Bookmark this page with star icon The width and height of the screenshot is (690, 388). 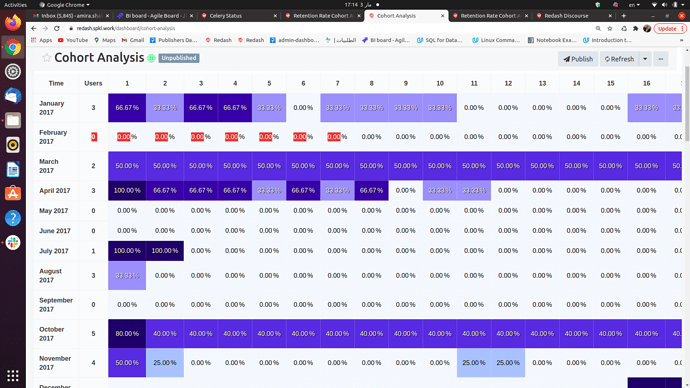(610, 28)
